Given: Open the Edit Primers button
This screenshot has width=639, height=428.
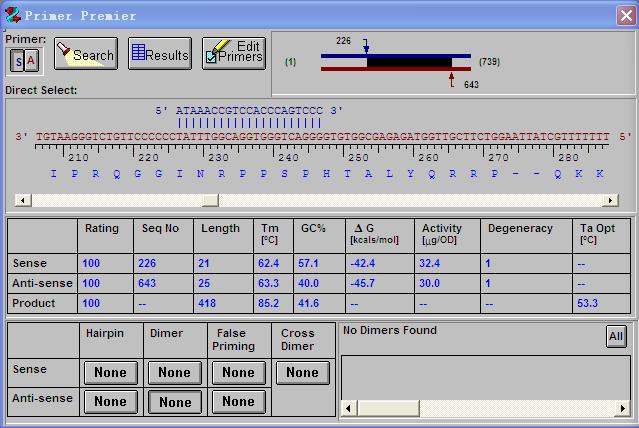Looking at the screenshot, I should [x=234, y=54].
